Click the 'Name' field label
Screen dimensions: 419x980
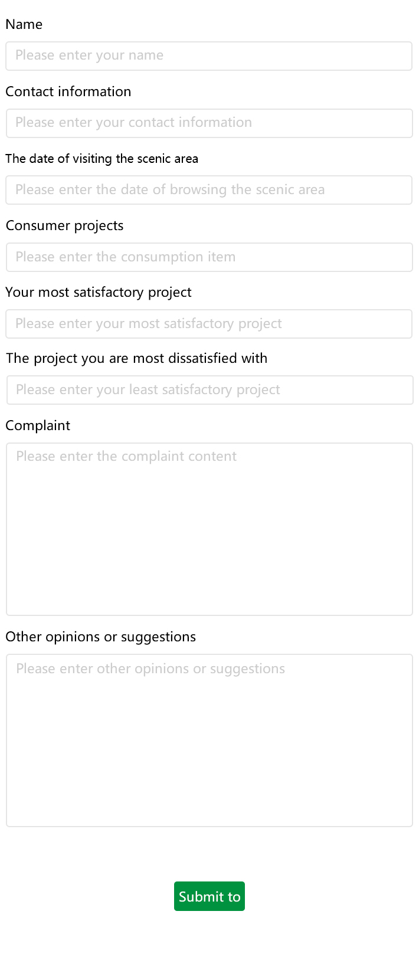pyautogui.click(x=24, y=24)
